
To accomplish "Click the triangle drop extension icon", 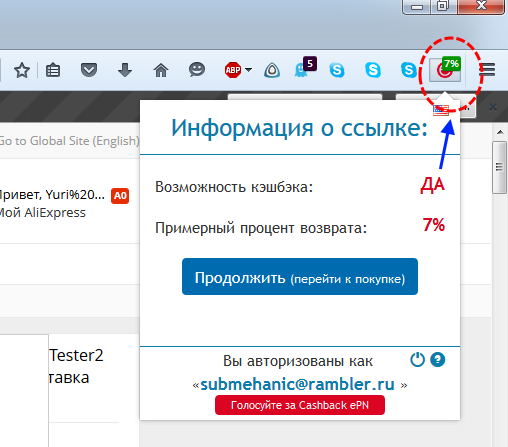I will (x=272, y=70).
